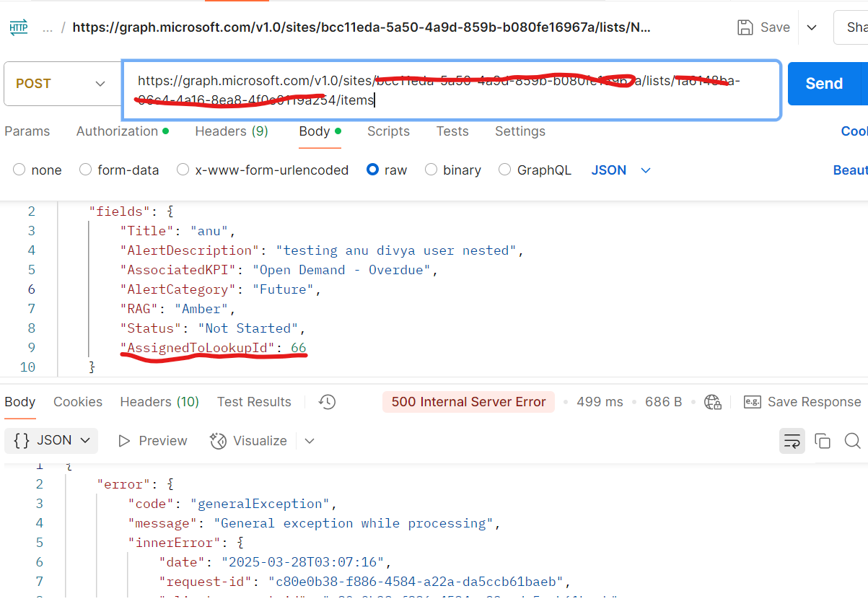Click the HTTP request type icon
This screenshot has width=868, height=604.
pyautogui.click(x=19, y=28)
